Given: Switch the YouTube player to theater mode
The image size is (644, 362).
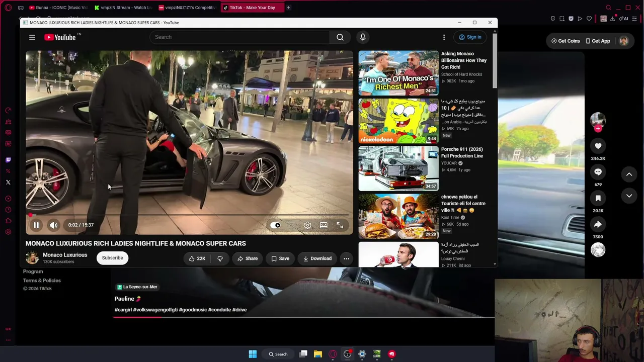Looking at the screenshot, I should coord(324,225).
